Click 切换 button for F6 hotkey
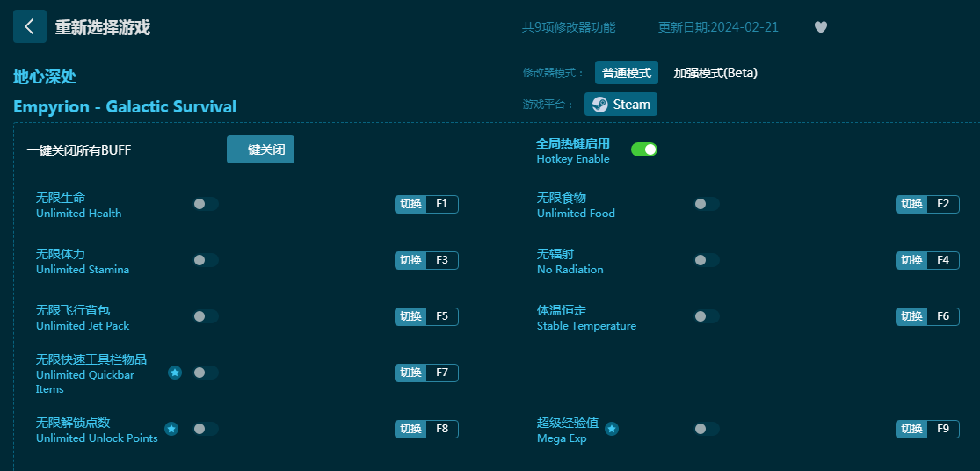This screenshot has height=471, width=980. coord(911,316)
